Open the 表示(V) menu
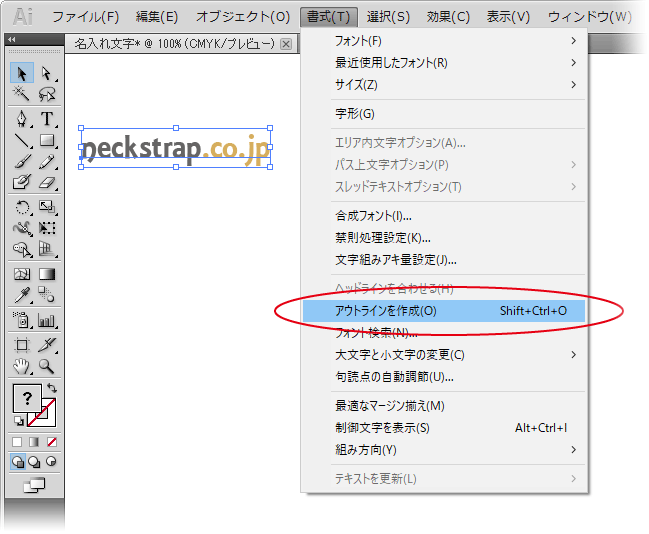 coord(508,17)
